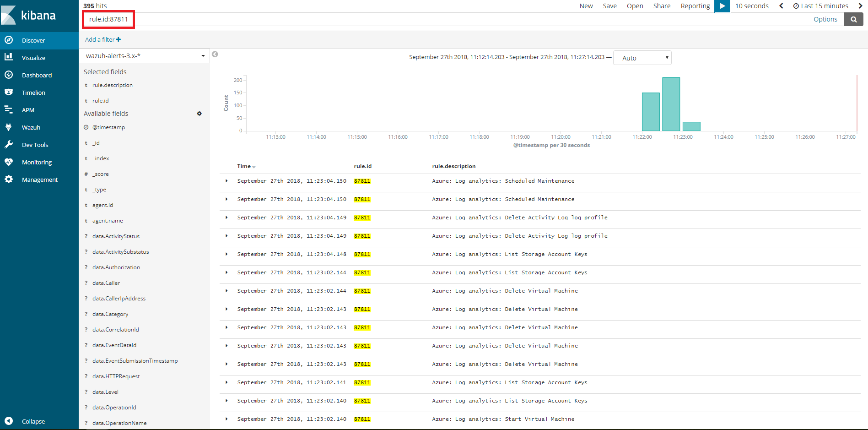This screenshot has height=430, width=868.
Task: Click the search magnifier button
Action: pyautogui.click(x=853, y=19)
